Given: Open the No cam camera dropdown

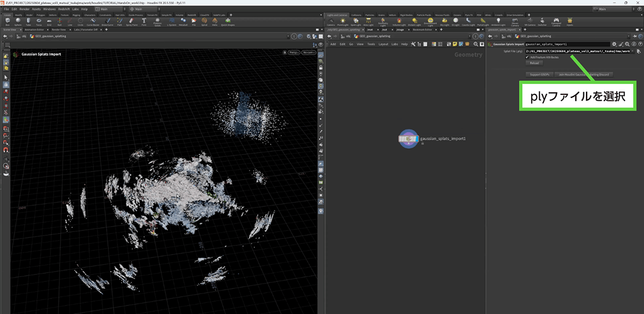Looking at the screenshot, I should (308, 53).
